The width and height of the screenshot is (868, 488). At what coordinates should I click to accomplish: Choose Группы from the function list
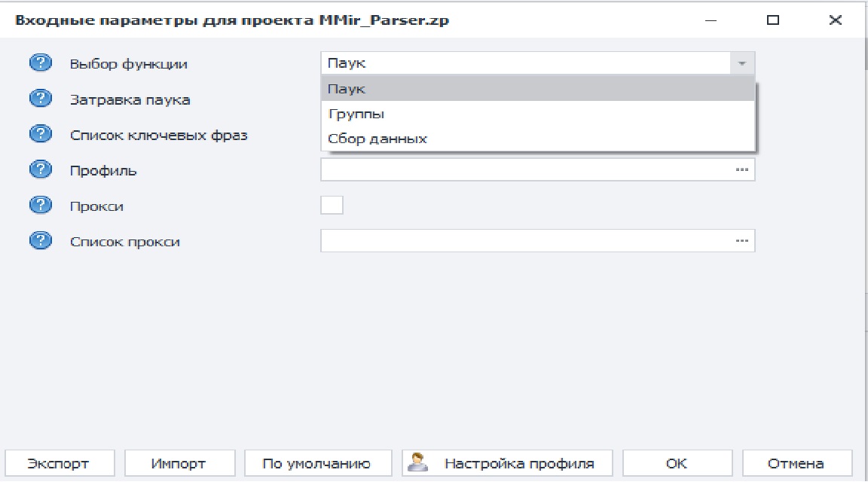tap(537, 114)
